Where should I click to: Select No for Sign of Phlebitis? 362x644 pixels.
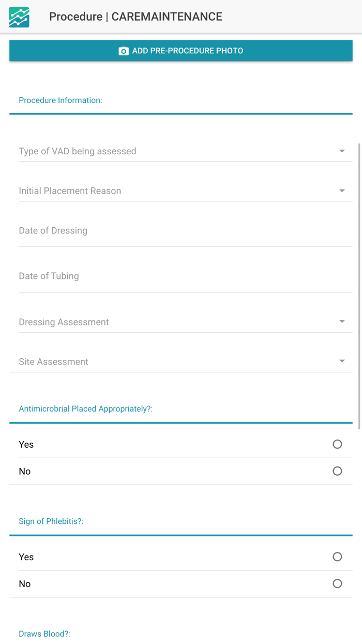coord(337,584)
